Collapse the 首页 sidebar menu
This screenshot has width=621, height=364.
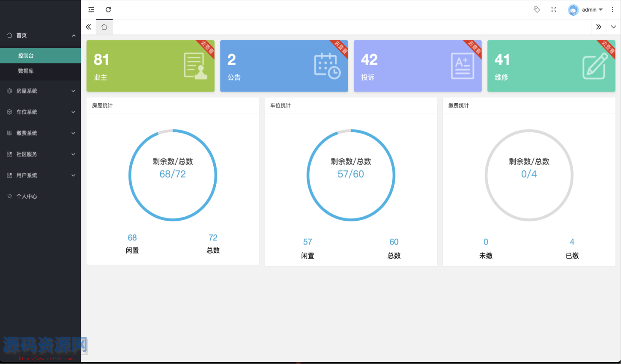[x=40, y=36]
